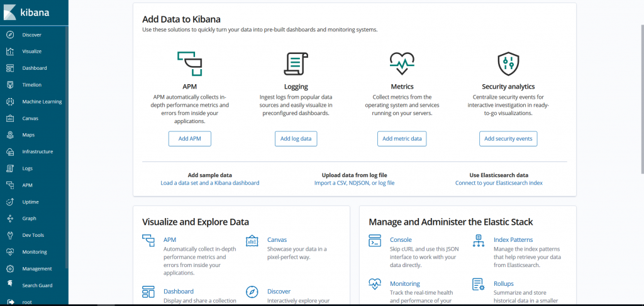The height and width of the screenshot is (306, 644).
Task: Open Maps via its sidebar icon
Action: [10, 135]
